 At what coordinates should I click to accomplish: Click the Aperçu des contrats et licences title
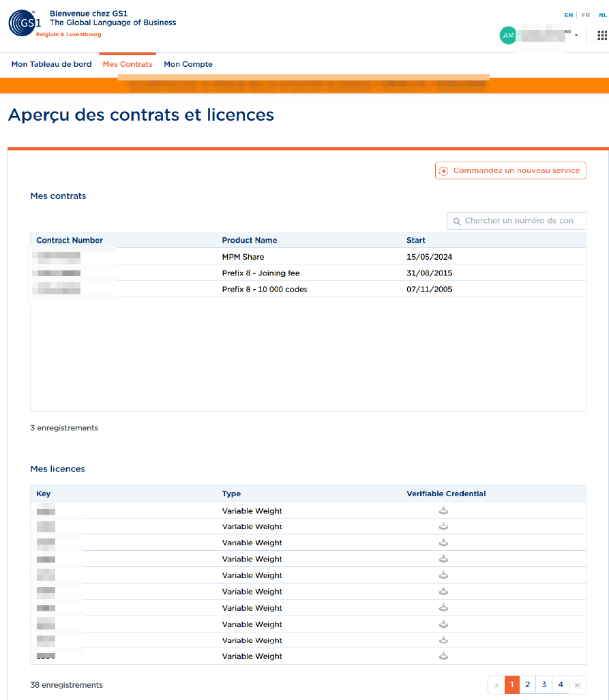[x=141, y=115]
